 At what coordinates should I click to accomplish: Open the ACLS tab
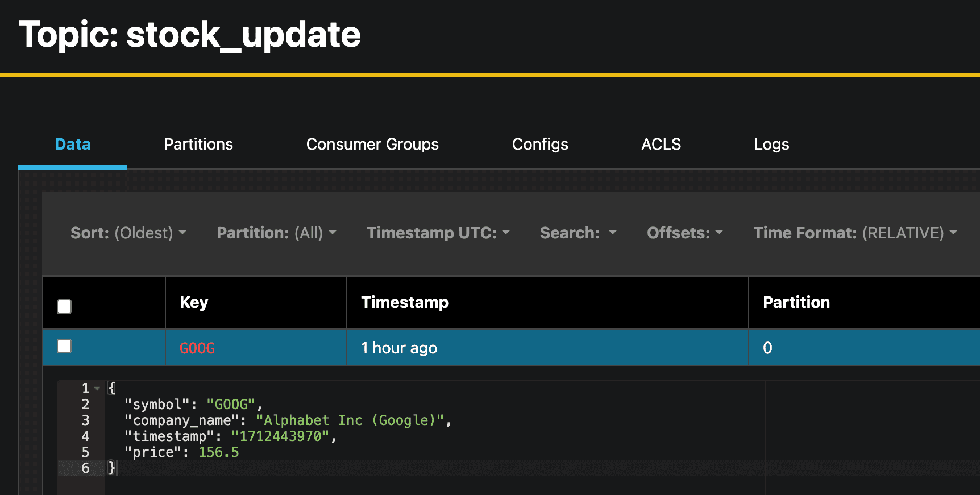(661, 144)
